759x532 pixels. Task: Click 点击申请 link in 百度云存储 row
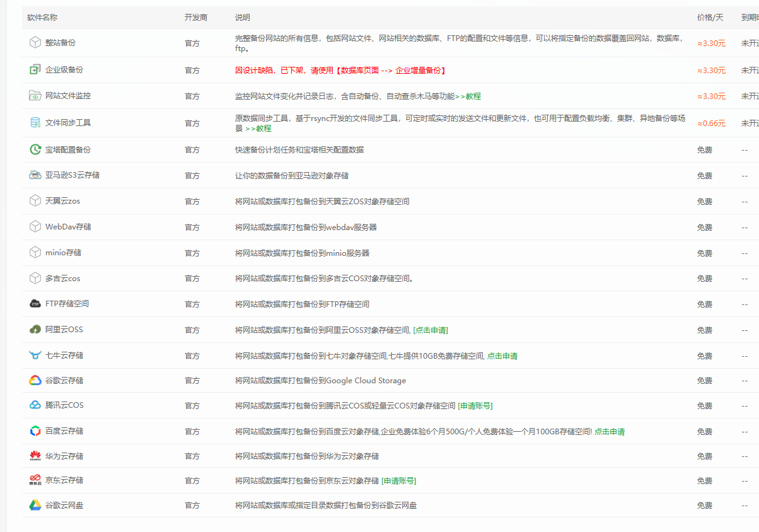610,431
